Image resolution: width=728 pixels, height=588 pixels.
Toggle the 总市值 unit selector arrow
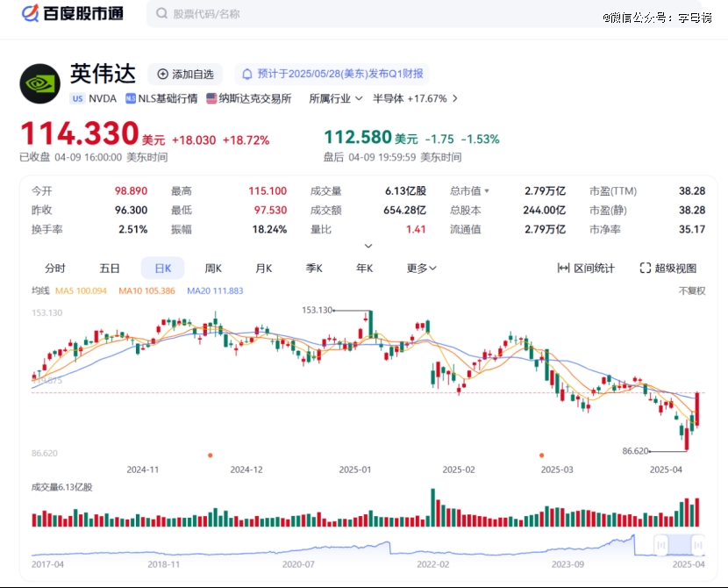pyautogui.click(x=487, y=190)
